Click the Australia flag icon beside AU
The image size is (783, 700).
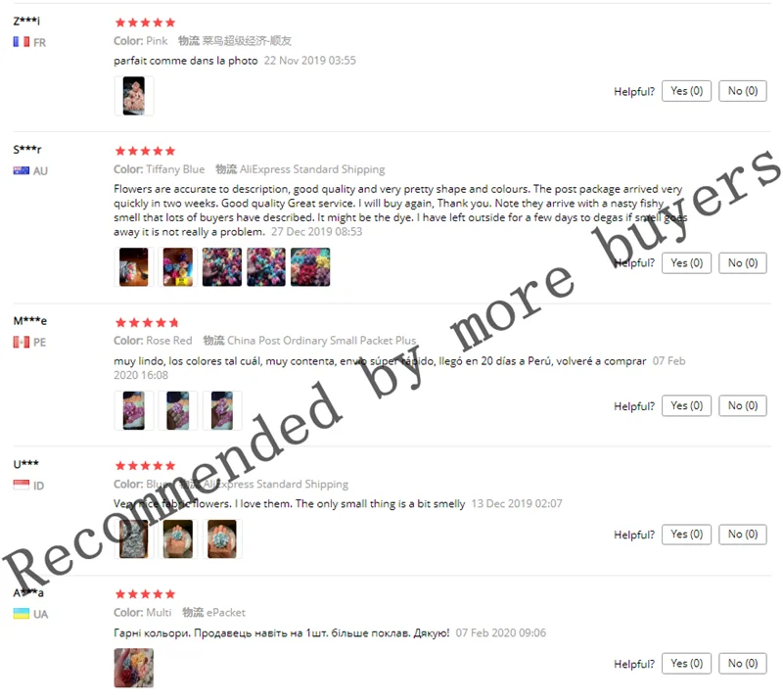tap(21, 171)
